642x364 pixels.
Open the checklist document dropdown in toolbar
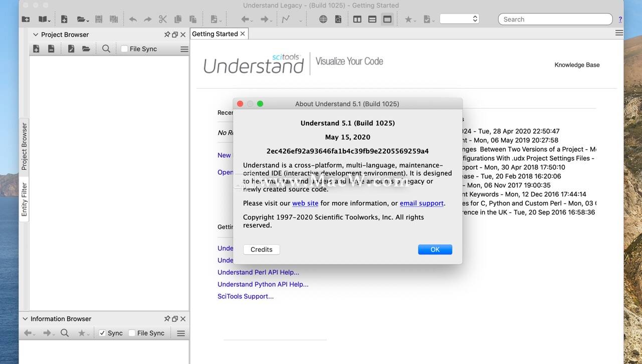tap(429, 19)
